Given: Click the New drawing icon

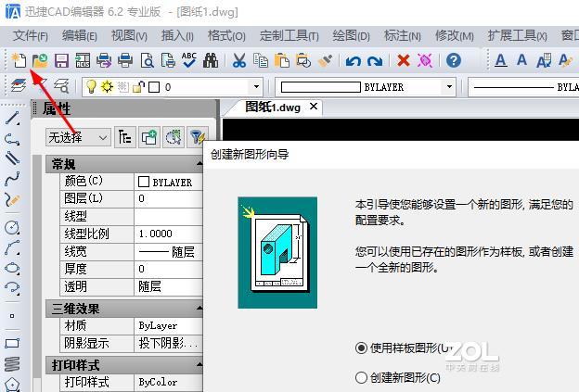Looking at the screenshot, I should click(19, 60).
